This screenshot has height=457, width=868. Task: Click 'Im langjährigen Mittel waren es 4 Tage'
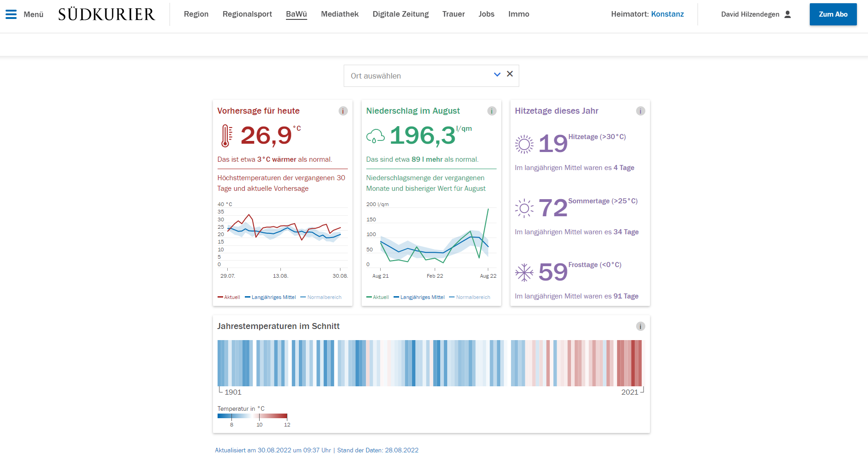[575, 168]
